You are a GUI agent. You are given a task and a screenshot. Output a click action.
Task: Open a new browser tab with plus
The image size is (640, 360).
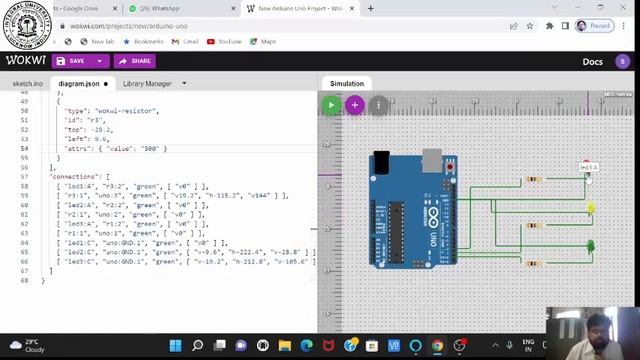(371, 8)
